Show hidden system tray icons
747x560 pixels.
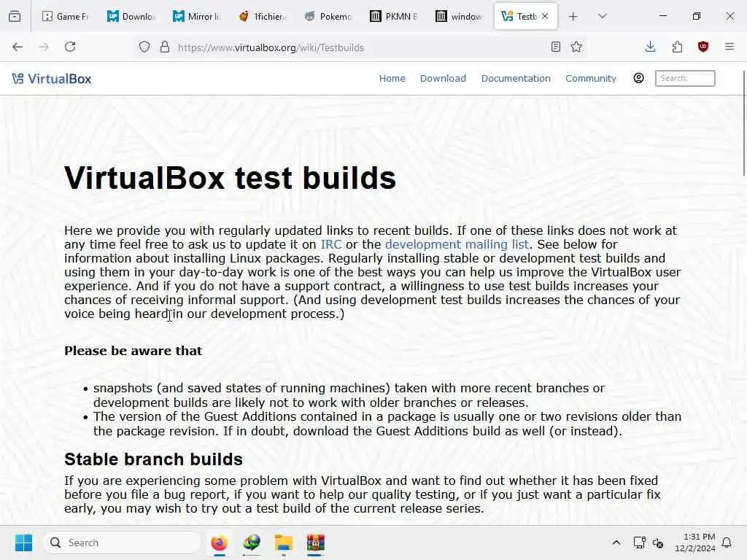pyautogui.click(x=616, y=542)
